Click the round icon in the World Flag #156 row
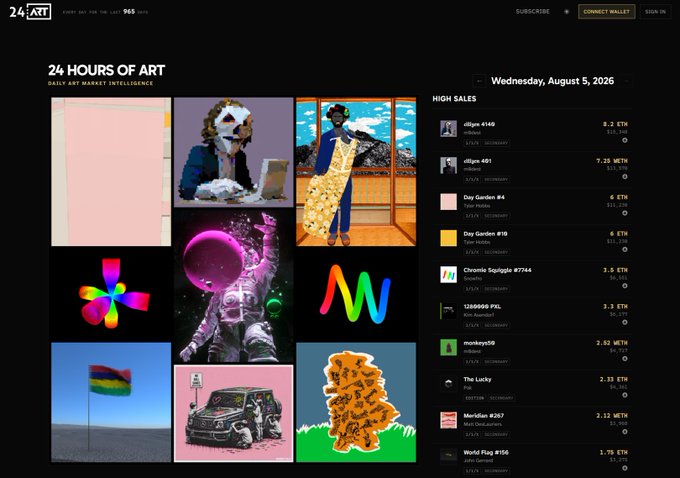This screenshot has width=680, height=478. pyautogui.click(x=625, y=468)
